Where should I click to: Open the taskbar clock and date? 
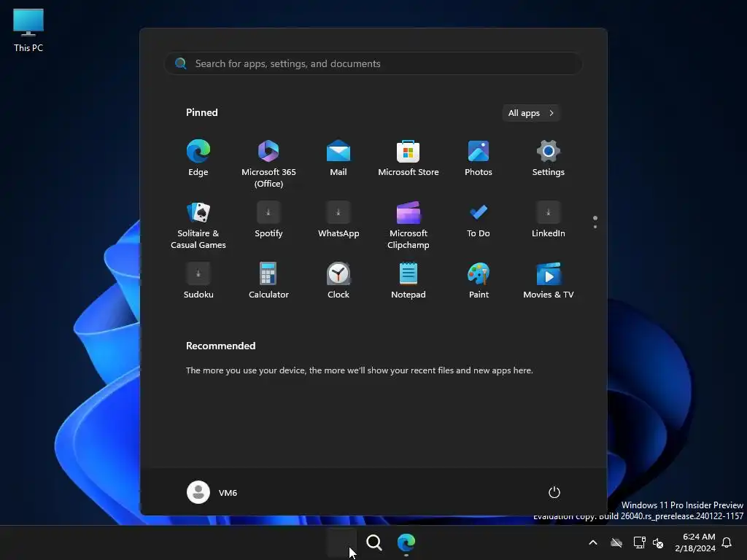695,542
